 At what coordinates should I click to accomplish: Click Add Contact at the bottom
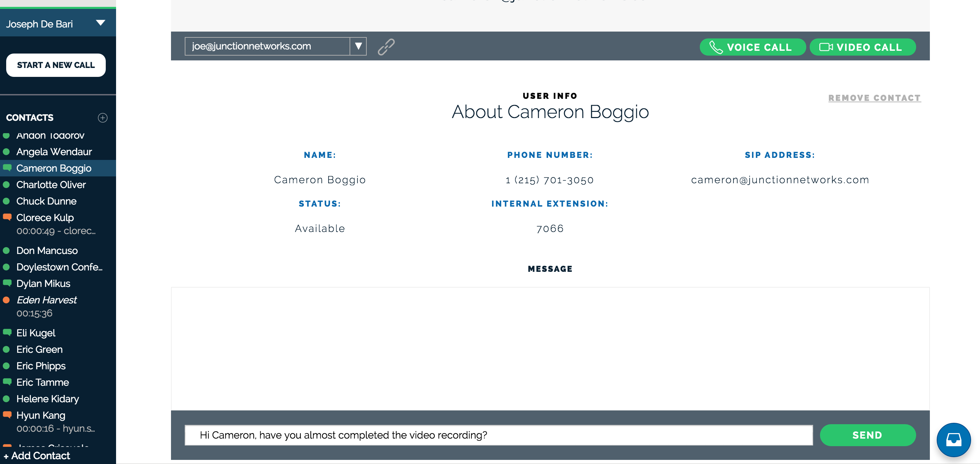pyautogui.click(x=37, y=455)
